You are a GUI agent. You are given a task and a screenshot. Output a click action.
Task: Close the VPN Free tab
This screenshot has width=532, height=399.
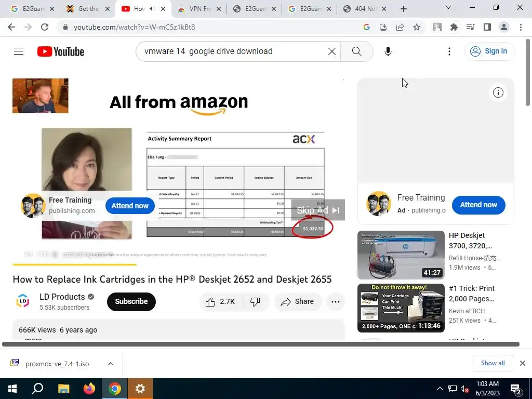[x=219, y=9]
